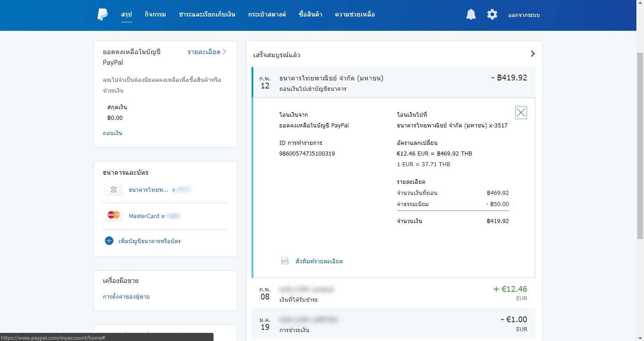Open account settings gear
This screenshot has width=644, height=341.
[492, 14]
